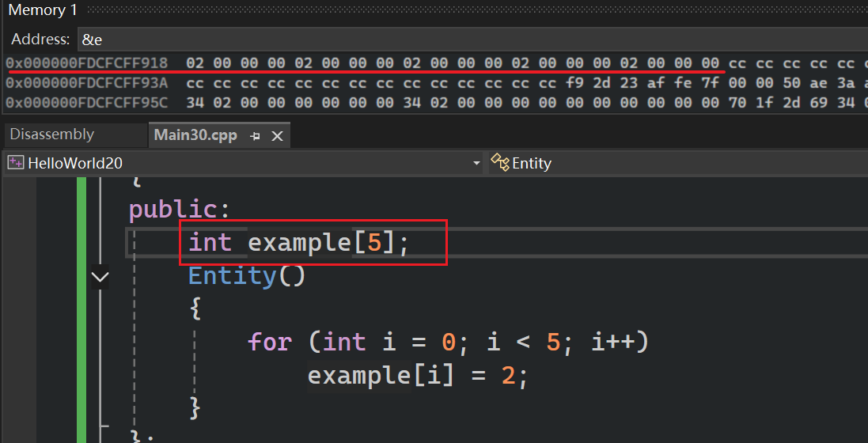
Task: Open the HelloWorld20 dropdown arrow
Action: coord(476,163)
